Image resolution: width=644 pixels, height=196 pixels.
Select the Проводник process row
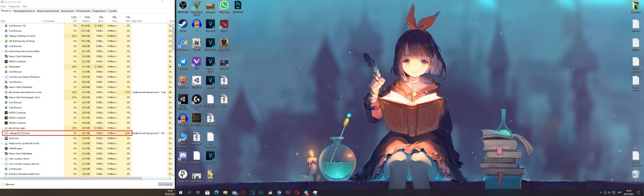click(x=86, y=66)
